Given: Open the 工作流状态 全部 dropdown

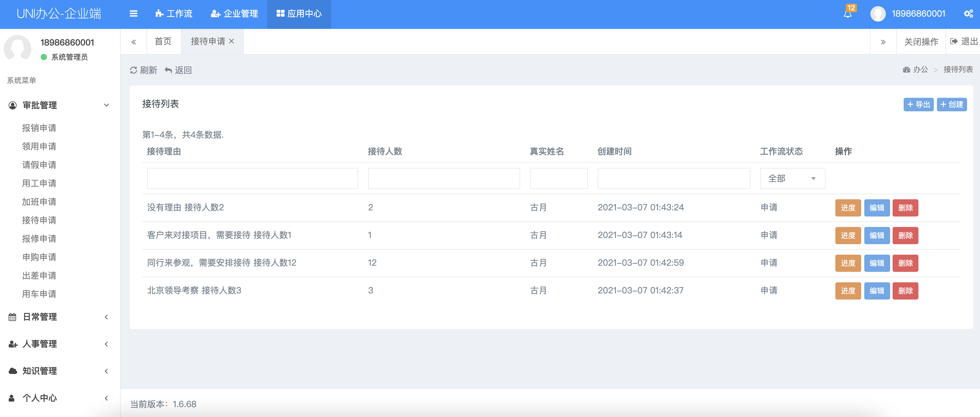Looking at the screenshot, I should point(792,178).
